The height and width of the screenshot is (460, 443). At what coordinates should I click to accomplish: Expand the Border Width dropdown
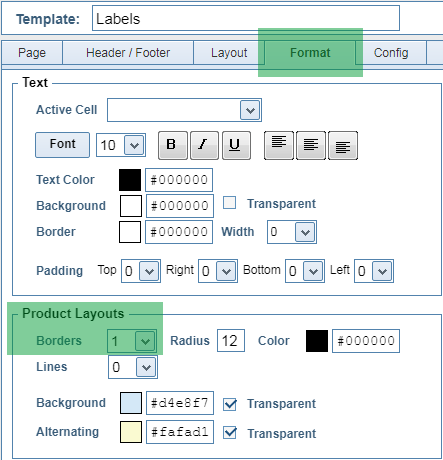pyautogui.click(x=292, y=232)
